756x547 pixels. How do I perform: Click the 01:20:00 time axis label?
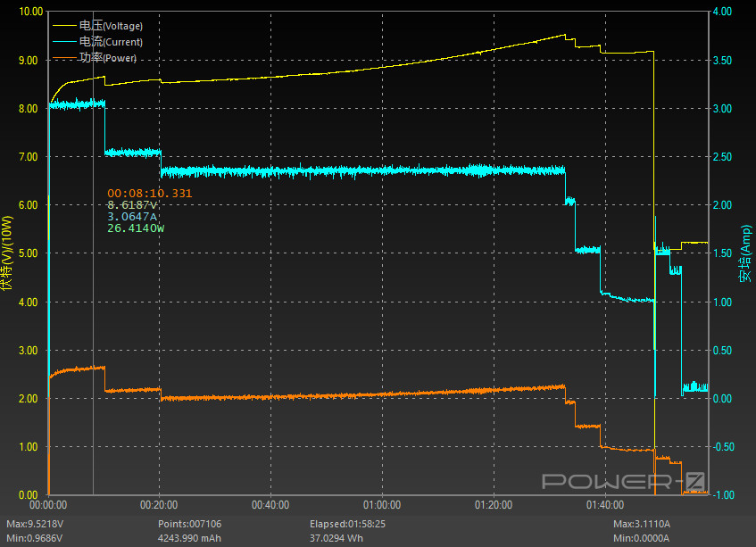[x=494, y=505]
